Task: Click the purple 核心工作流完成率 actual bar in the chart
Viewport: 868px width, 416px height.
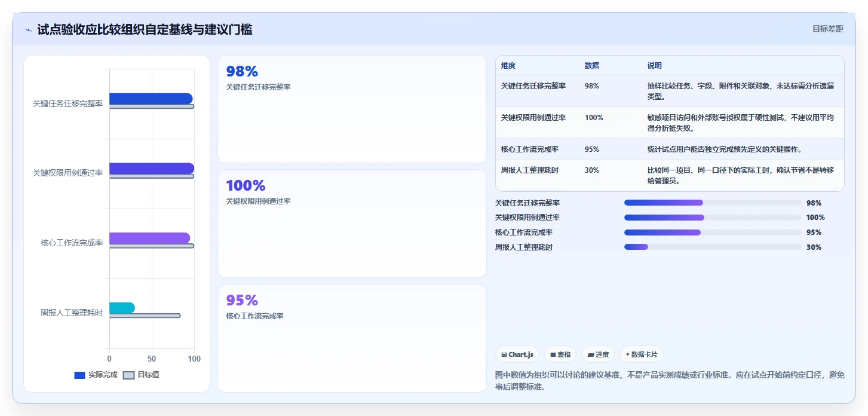Action: click(x=149, y=238)
